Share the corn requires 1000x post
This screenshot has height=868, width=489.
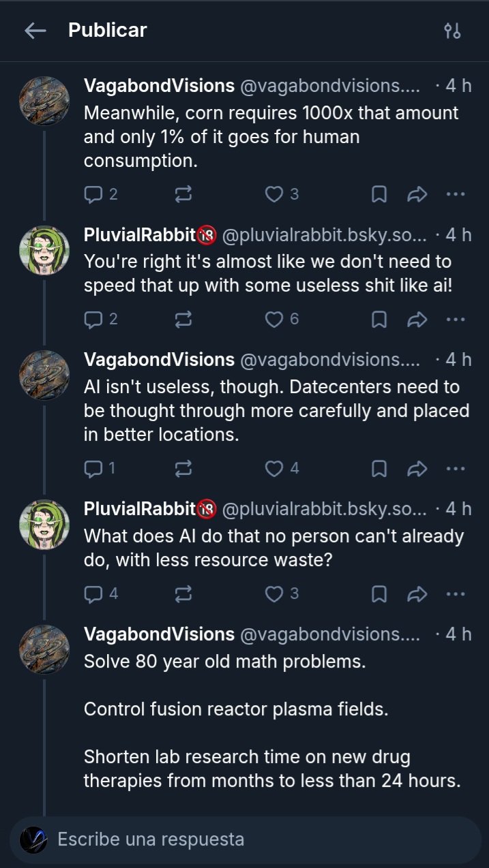(x=417, y=194)
